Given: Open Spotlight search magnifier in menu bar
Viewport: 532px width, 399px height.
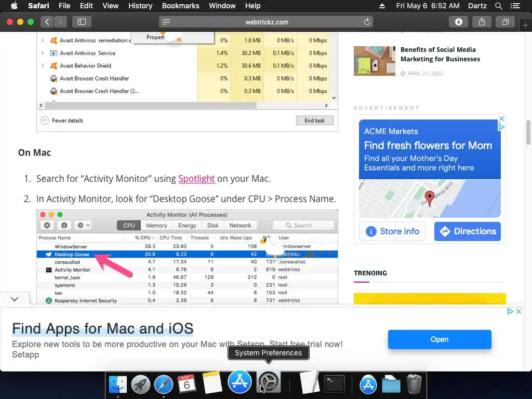Looking at the screenshot, I should pyautogui.click(x=498, y=6).
